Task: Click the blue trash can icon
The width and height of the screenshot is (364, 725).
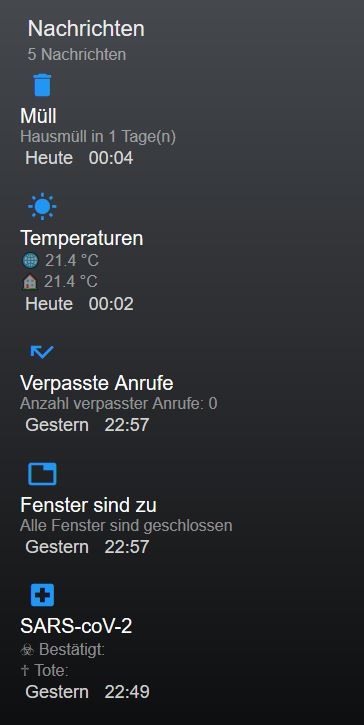Action: click(42, 85)
